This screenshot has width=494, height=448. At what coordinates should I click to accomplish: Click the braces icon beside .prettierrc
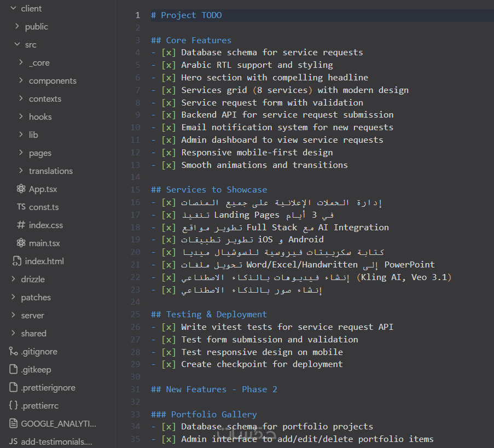(x=13, y=406)
